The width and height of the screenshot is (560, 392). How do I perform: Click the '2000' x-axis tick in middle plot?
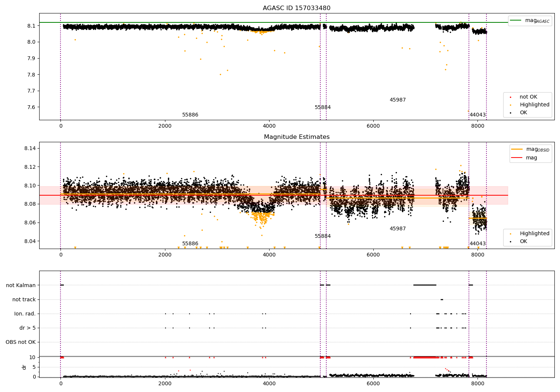click(165, 255)
